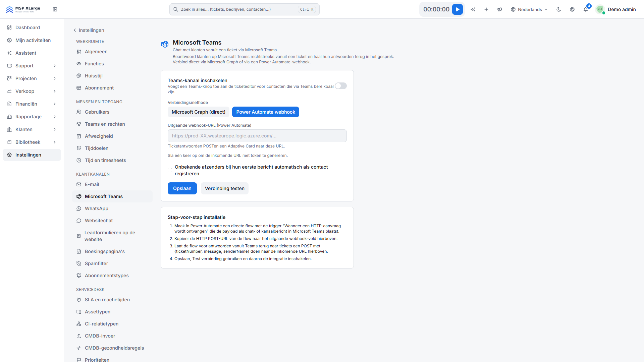Select Power Automate webhook method
Screen dimensions: 644x362
click(x=266, y=112)
